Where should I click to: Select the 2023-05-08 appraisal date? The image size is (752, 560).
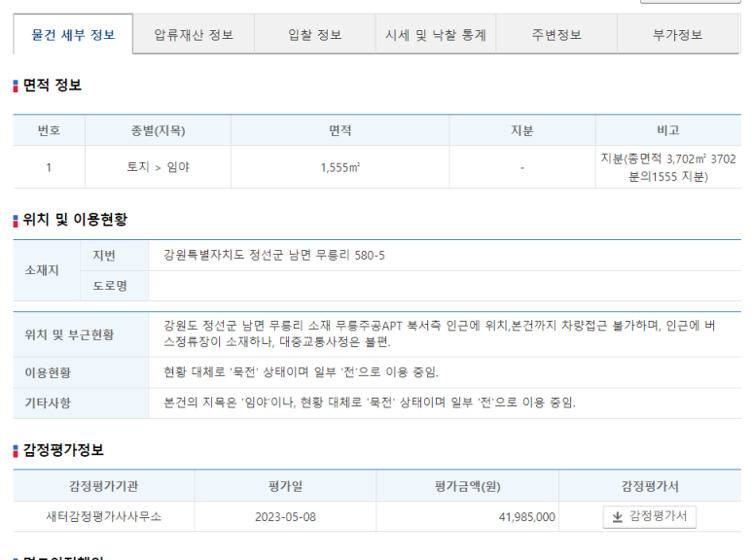tap(285, 517)
